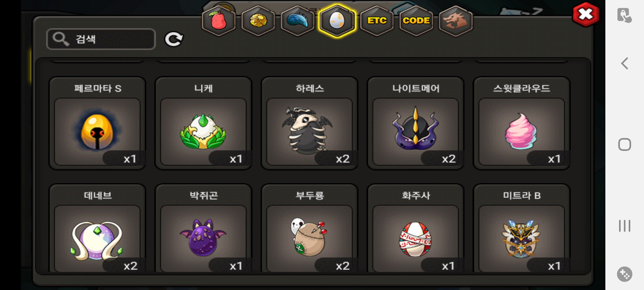Select the 니케 egg item
This screenshot has height=290, width=644.
[203, 124]
